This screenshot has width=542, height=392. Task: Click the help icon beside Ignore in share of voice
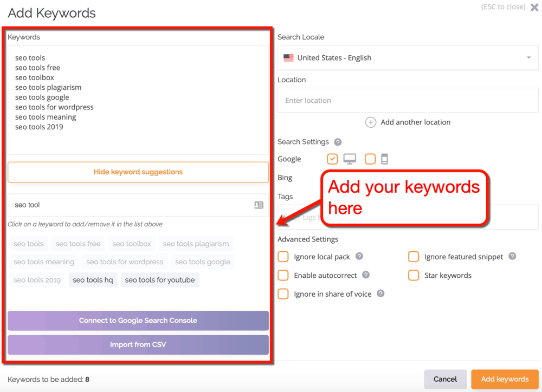[x=382, y=294]
